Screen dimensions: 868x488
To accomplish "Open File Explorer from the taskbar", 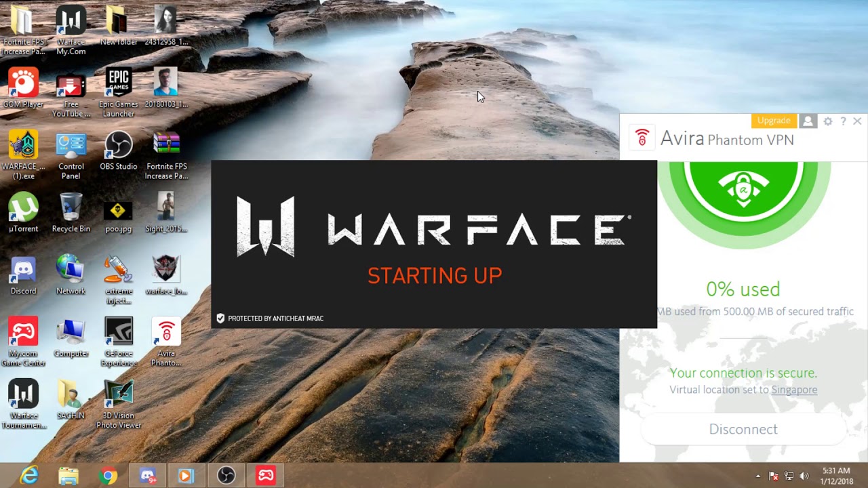I will (68, 476).
